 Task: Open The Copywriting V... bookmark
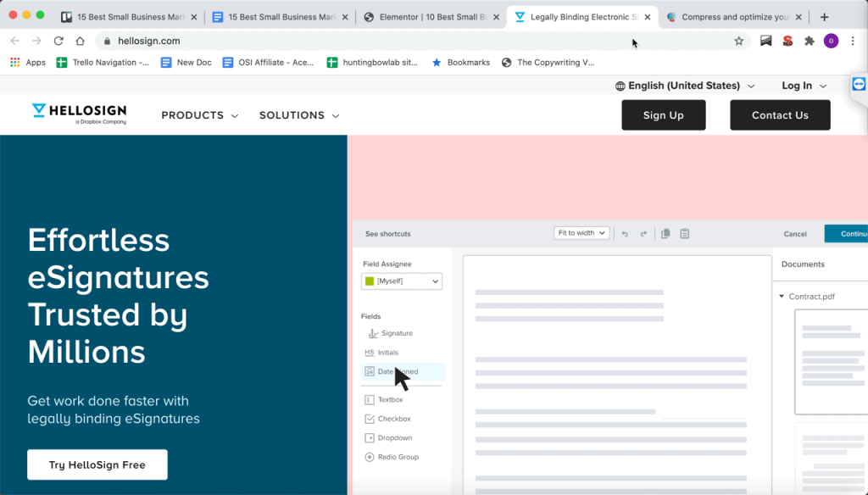click(548, 63)
